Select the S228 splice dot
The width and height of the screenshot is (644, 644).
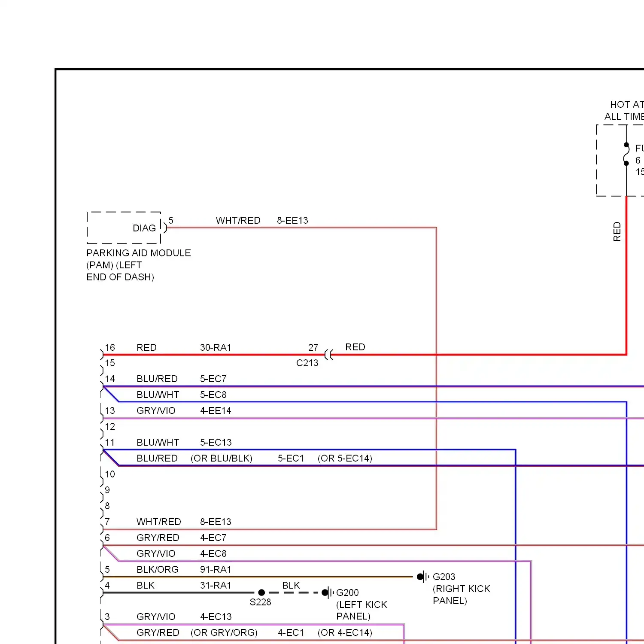(x=261, y=592)
